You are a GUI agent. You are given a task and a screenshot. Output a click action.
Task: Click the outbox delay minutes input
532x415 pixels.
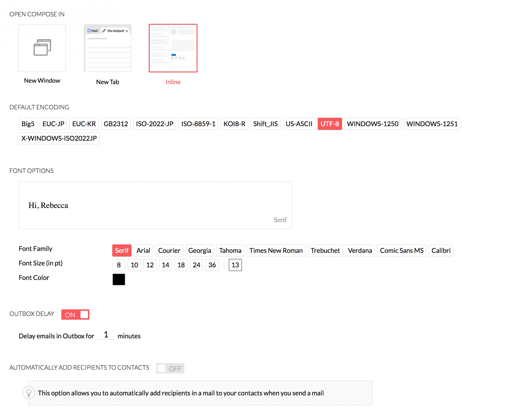(x=106, y=335)
